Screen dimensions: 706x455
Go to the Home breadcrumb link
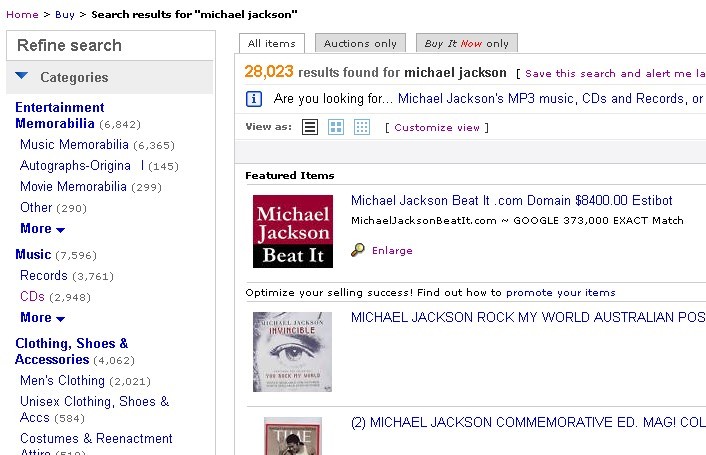(x=22, y=15)
